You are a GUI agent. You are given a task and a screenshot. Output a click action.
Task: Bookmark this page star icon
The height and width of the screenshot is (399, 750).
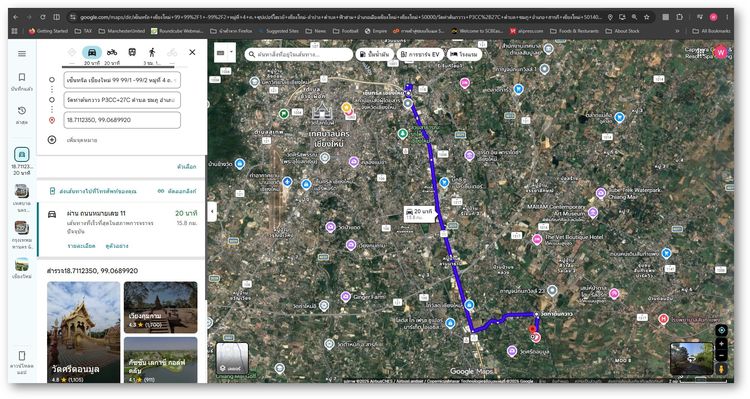(647, 17)
